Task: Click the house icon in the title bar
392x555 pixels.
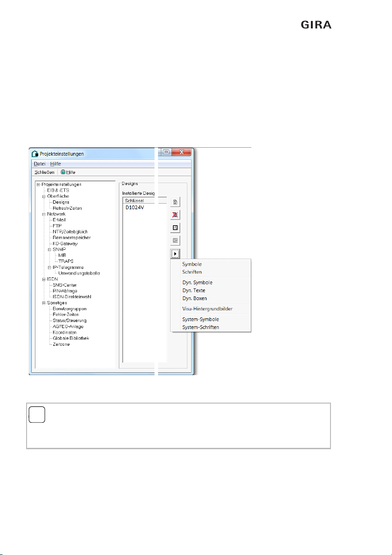Action: (34, 154)
